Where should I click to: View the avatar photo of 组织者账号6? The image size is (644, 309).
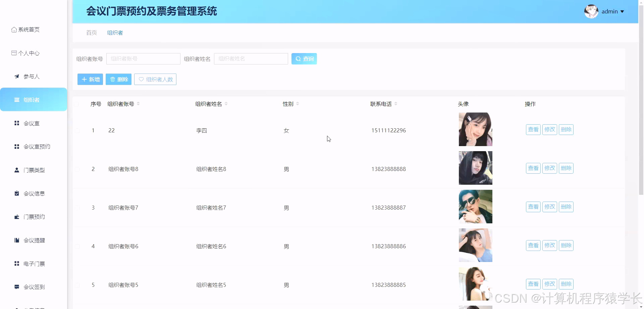point(475,245)
